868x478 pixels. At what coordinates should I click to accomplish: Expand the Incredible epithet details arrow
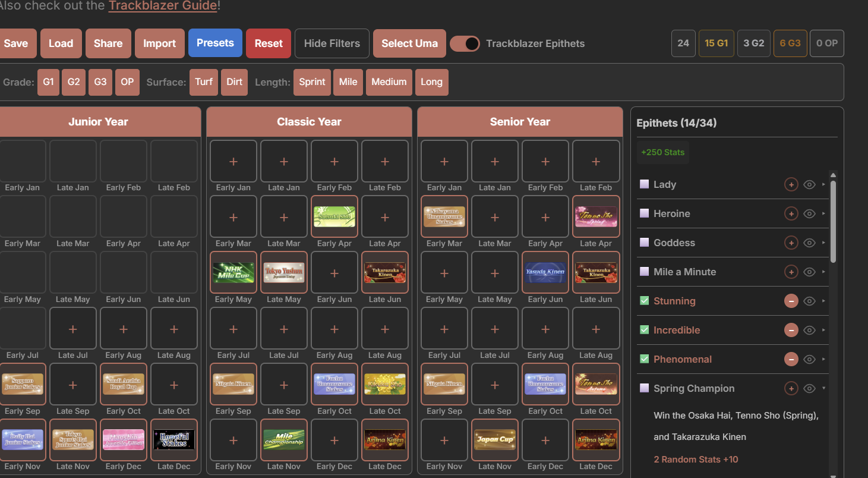pos(823,330)
